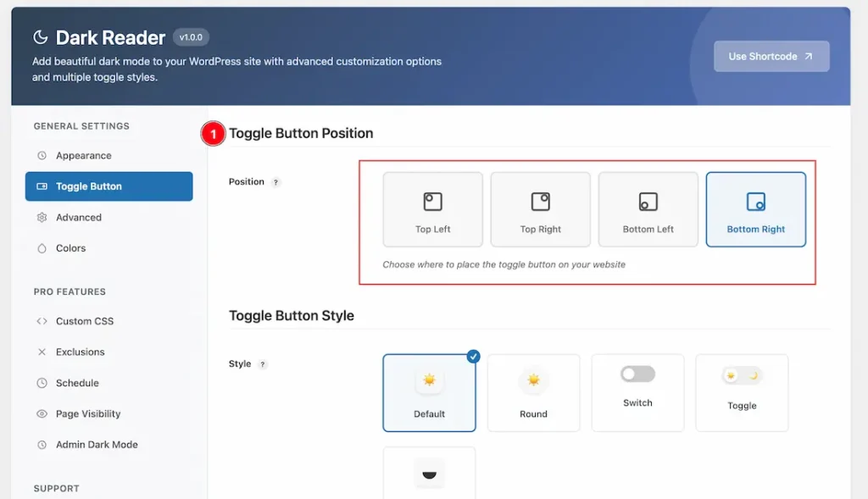The height and width of the screenshot is (499, 868).
Task: Click the Advanced gear icon
Action: tap(42, 218)
